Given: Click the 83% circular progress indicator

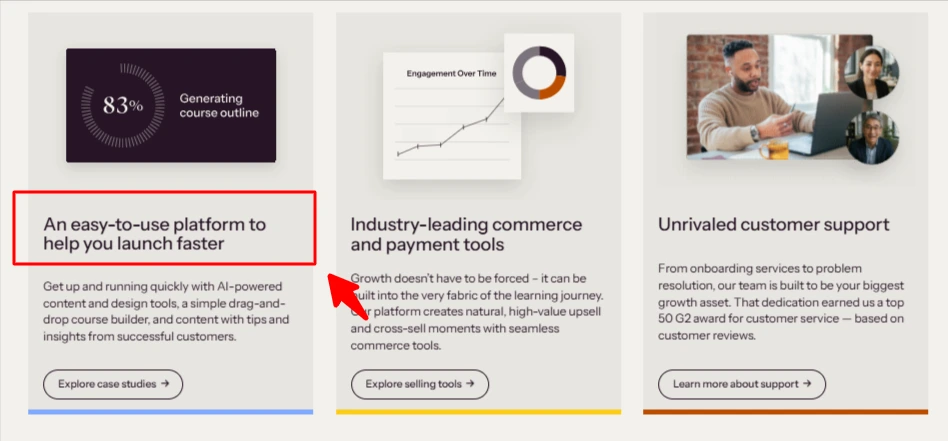Looking at the screenshot, I should coord(123,105).
